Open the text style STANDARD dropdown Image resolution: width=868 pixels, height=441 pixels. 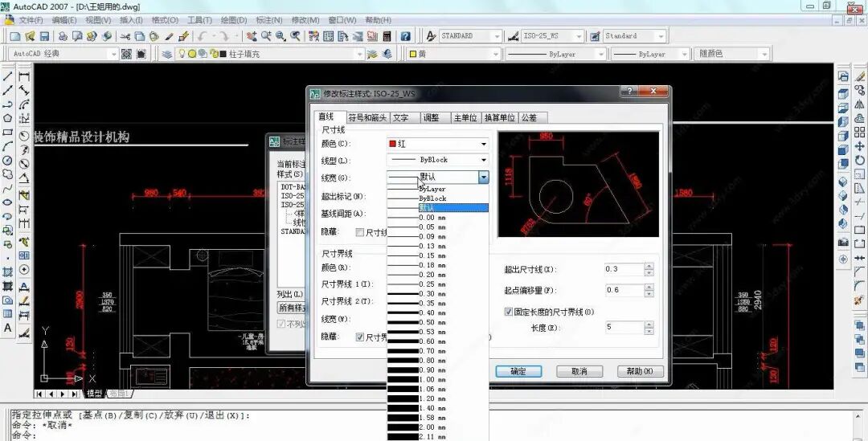470,36
